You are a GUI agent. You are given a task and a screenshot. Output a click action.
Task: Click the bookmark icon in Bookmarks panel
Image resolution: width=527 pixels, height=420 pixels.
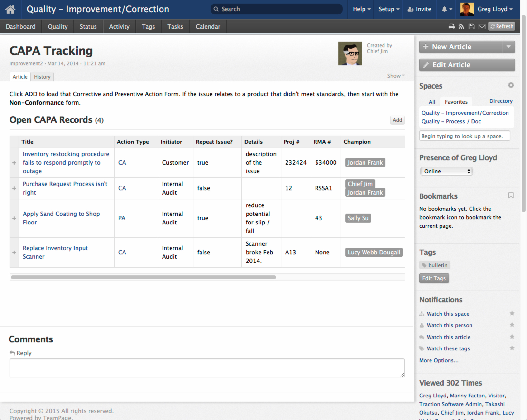511,195
